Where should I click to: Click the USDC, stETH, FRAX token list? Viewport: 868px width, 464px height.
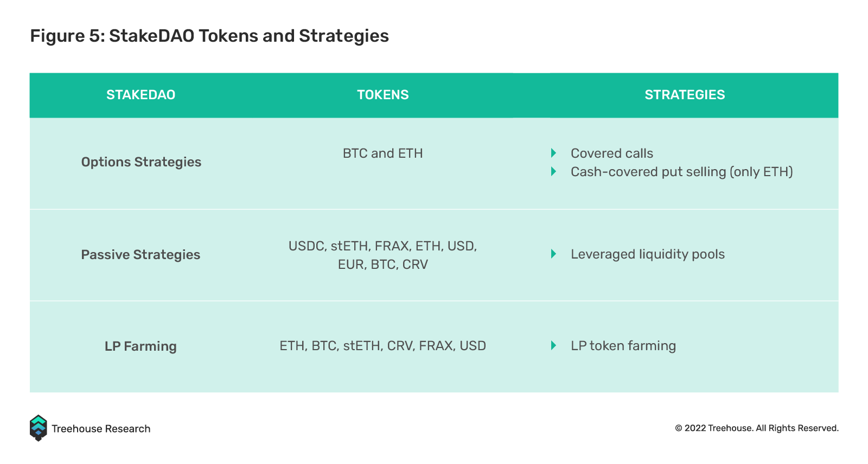click(382, 255)
